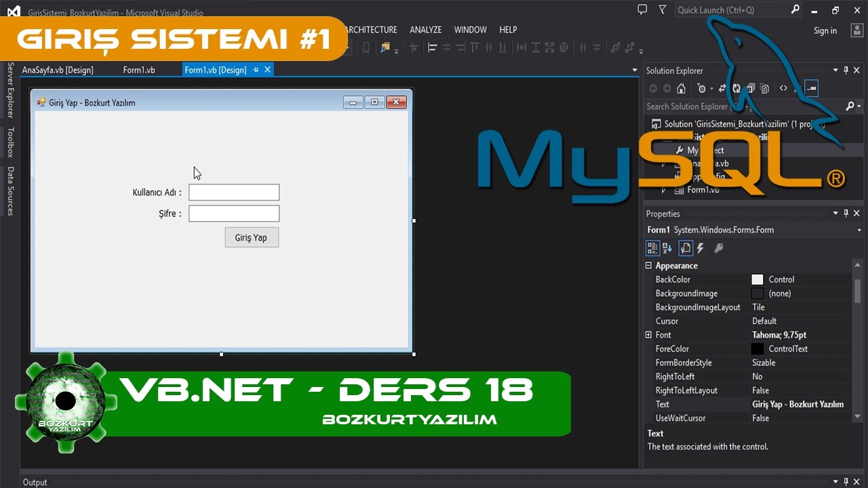Click Şifre text box on form
Image resolution: width=868 pixels, height=488 pixels.
click(x=234, y=213)
